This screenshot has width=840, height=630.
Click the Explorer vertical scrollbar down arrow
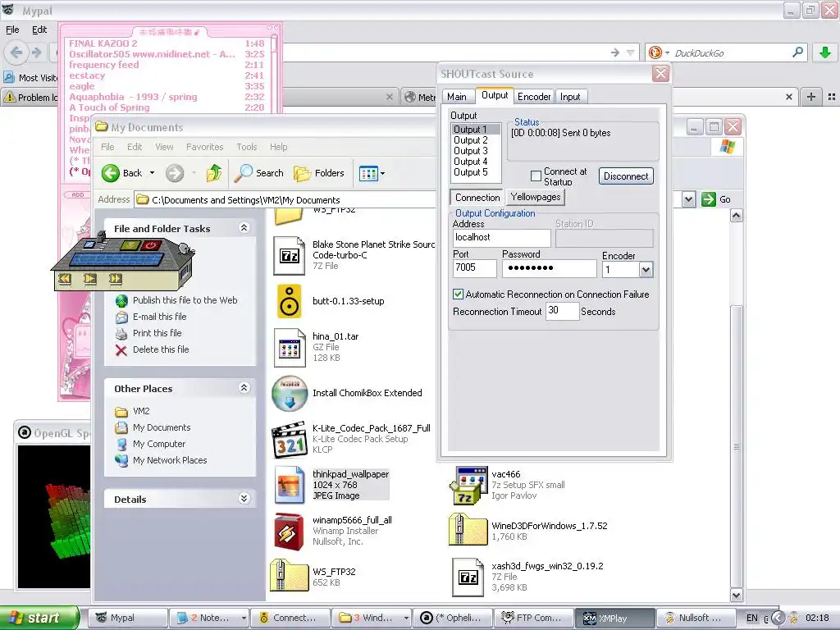click(x=737, y=595)
